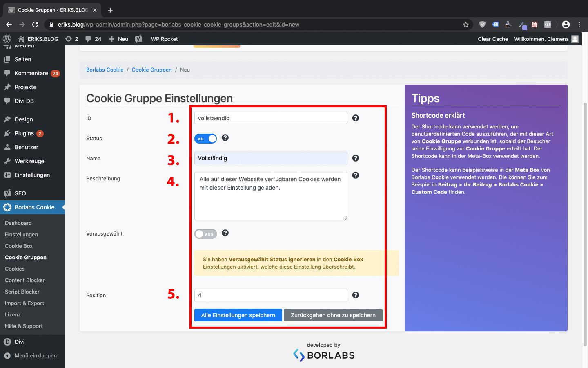Click the WordPress logo in admin bar
This screenshot has height=368, width=588.
[x=7, y=39]
